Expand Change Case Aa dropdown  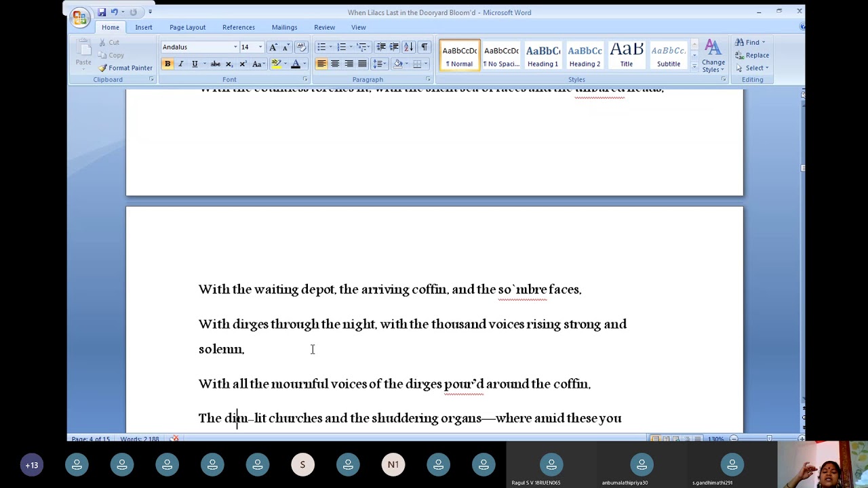pyautogui.click(x=258, y=64)
